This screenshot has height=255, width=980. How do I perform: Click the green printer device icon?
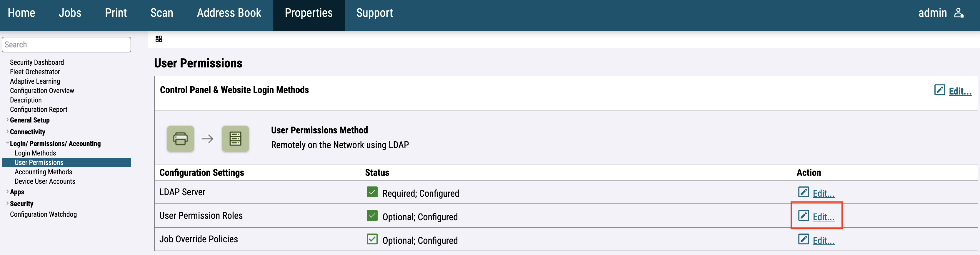tap(180, 139)
